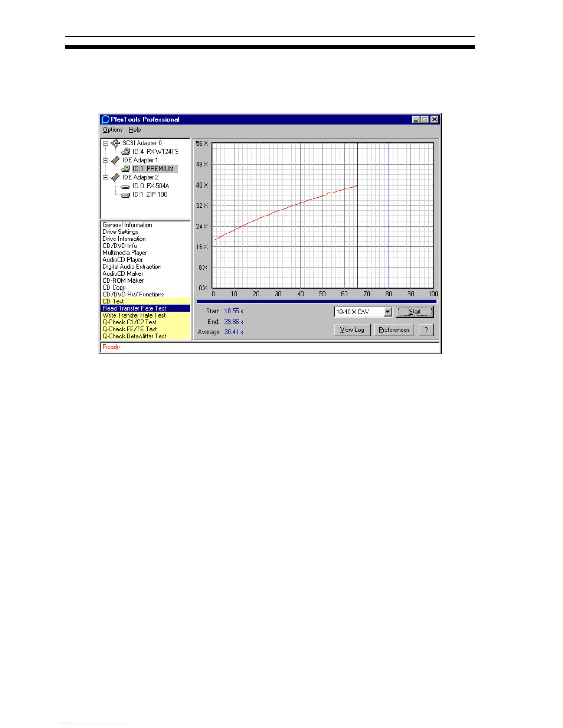563x728 pixels.
Task: Click the question mark help button
Action: tap(426, 330)
